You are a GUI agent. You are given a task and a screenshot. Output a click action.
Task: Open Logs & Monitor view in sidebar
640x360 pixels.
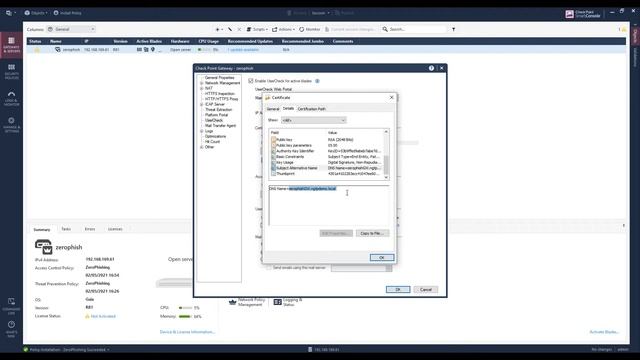tap(11, 98)
